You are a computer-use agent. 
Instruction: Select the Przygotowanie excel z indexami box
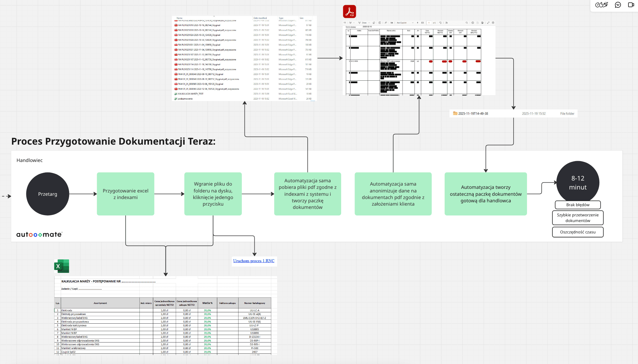coord(125,194)
